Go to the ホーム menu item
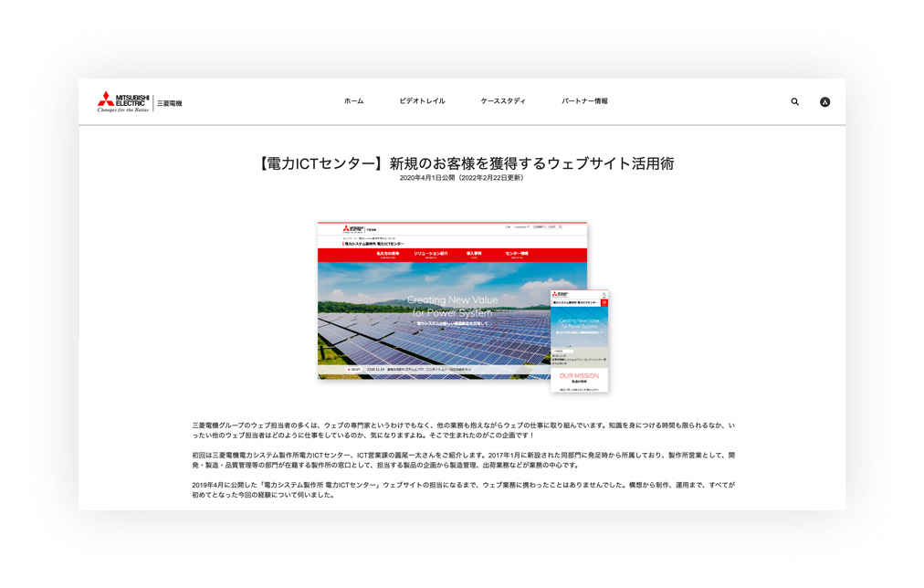924x588 pixels. tap(353, 101)
